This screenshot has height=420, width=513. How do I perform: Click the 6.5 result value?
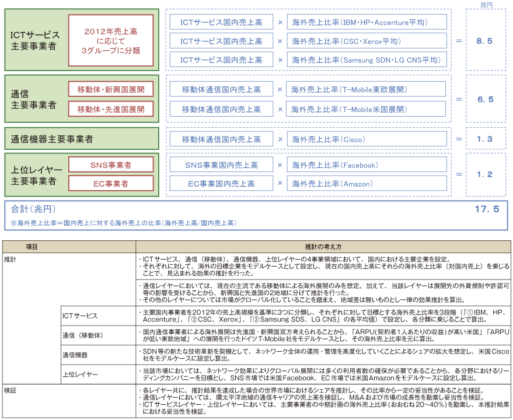click(486, 99)
